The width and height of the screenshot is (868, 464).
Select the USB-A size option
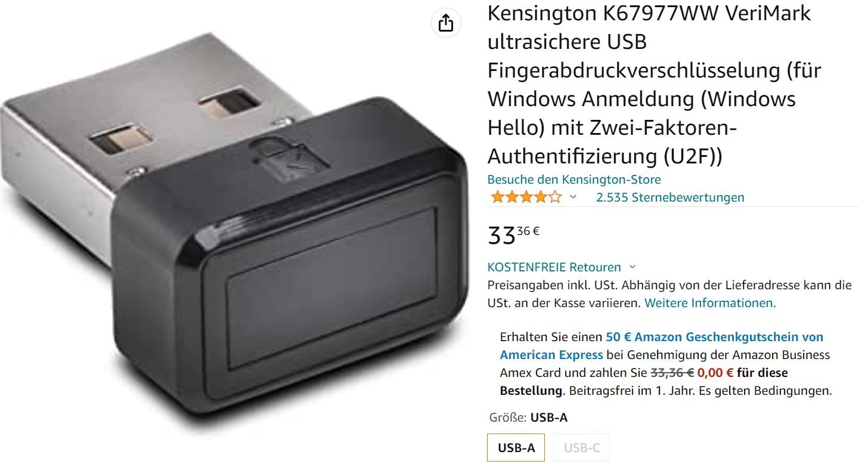coord(517,448)
